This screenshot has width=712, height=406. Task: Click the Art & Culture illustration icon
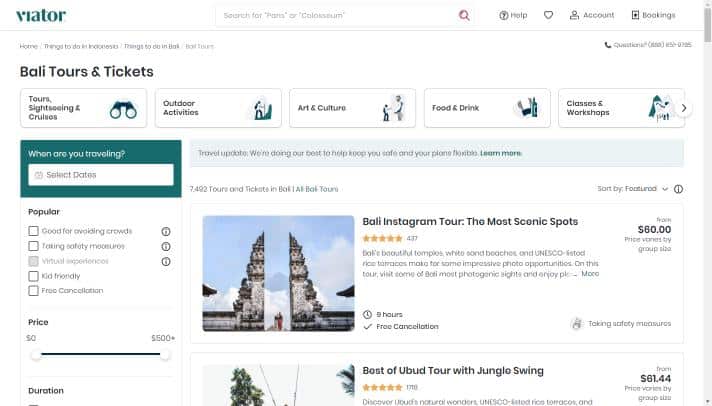tap(394, 109)
